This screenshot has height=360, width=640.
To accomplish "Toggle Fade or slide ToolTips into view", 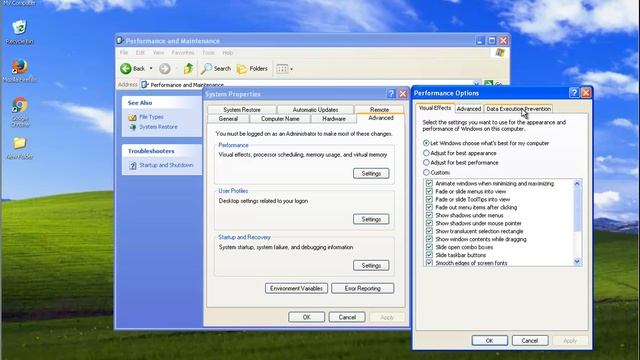I will tap(429, 200).
